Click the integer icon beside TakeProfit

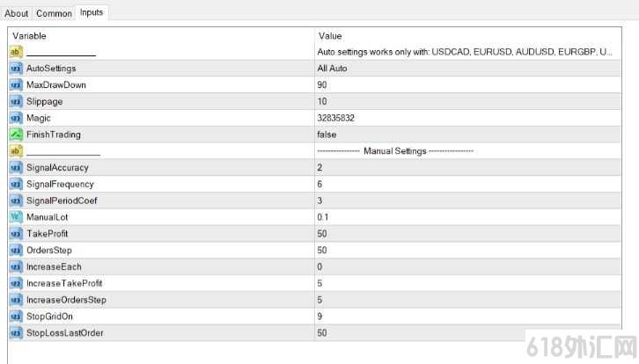point(16,234)
